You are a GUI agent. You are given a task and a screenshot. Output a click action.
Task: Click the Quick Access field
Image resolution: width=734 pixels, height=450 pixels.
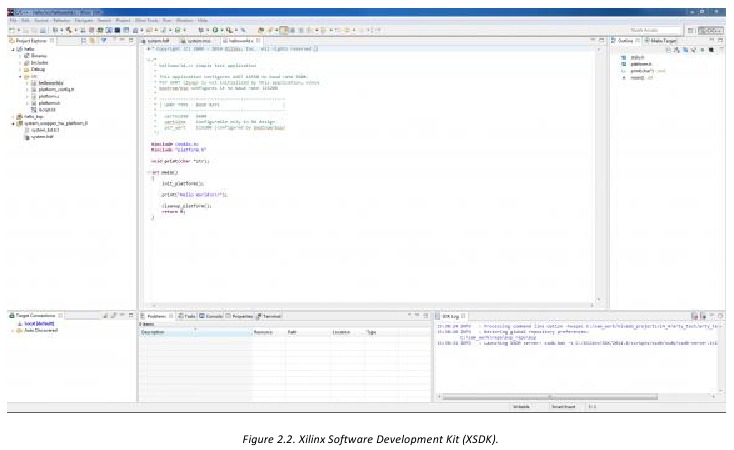coord(653,30)
